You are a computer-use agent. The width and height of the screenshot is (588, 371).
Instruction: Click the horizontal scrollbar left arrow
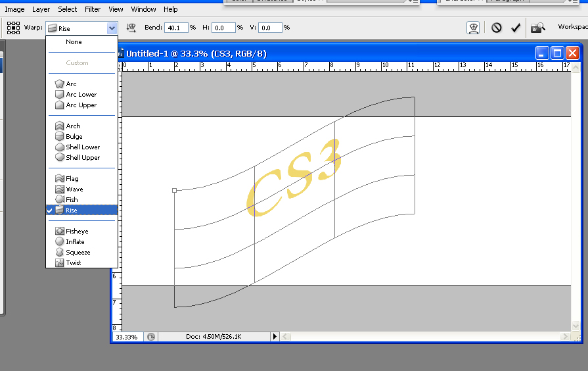[285, 336]
